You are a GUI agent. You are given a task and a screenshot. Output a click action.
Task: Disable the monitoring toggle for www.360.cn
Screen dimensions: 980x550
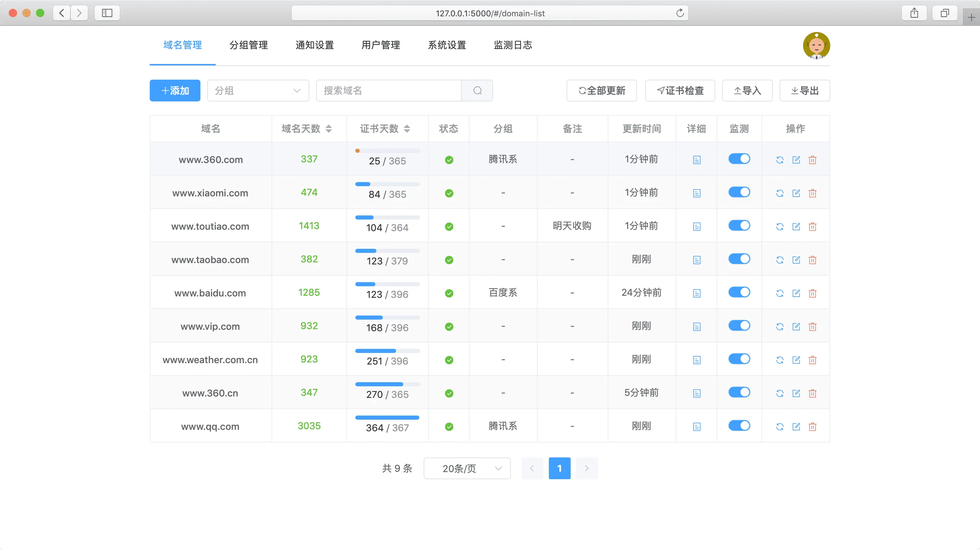coord(739,392)
